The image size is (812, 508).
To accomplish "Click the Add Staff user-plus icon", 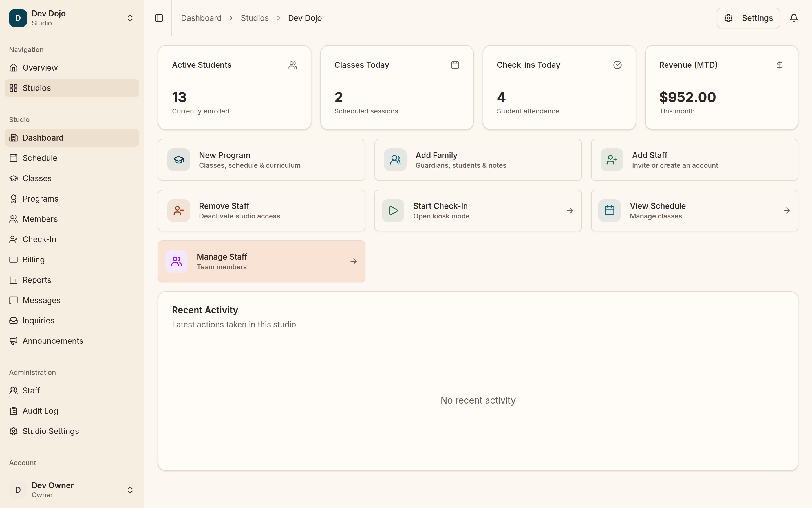I will click(612, 160).
